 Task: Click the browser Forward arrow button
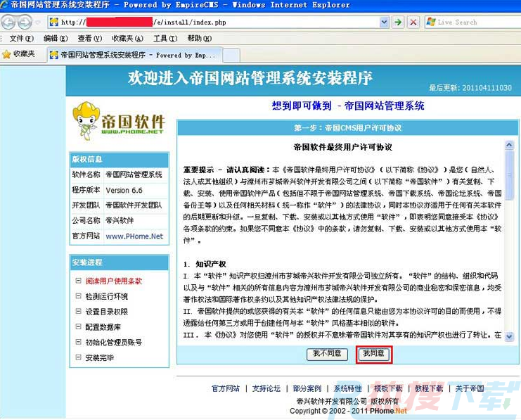pos(24,23)
